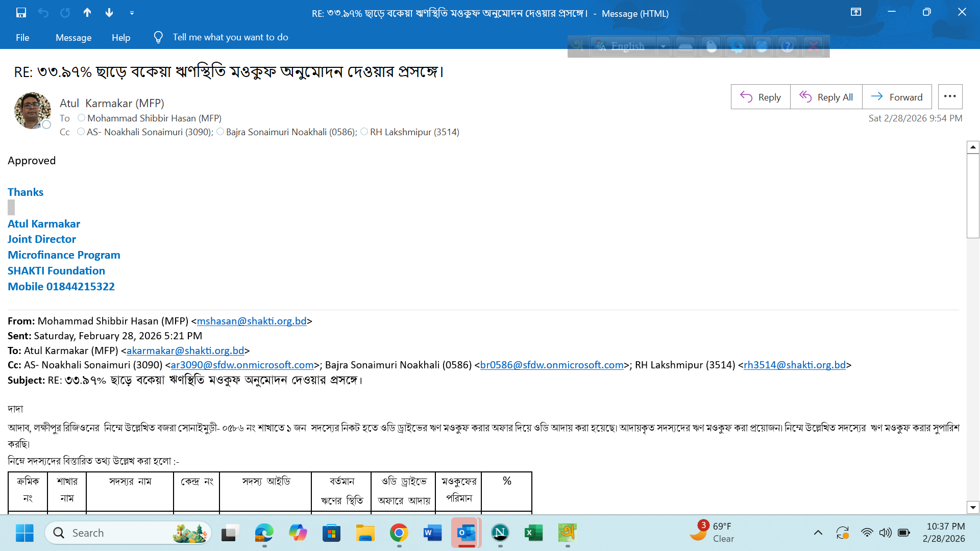Screen dimensions: 980x551
Task: Click the Tell Me lightbulb icon
Action: (158, 37)
